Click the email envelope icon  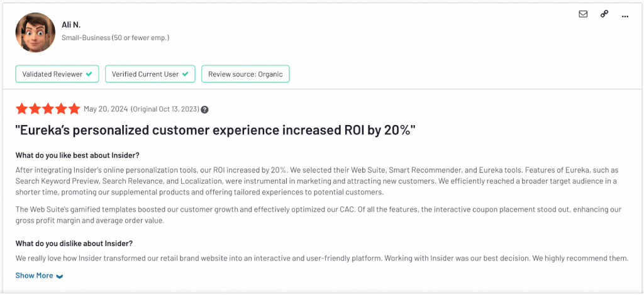pos(582,14)
